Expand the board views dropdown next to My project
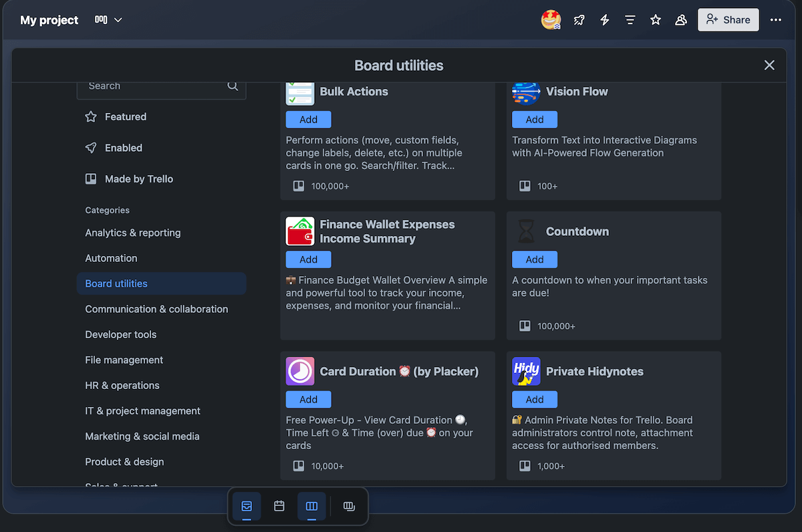Screen dimensions: 802x532 (x=108, y=19)
